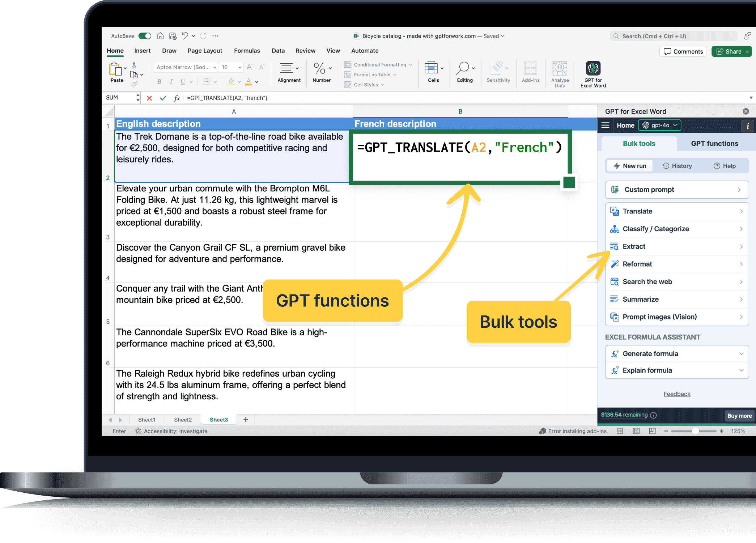Toggle the AutoSave switch
The width and height of the screenshot is (756, 543).
[145, 36]
